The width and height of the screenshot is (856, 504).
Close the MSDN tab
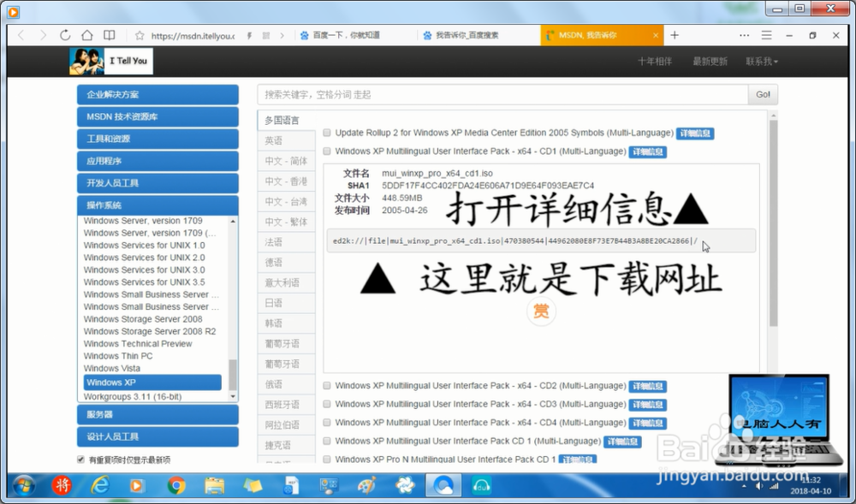[656, 35]
